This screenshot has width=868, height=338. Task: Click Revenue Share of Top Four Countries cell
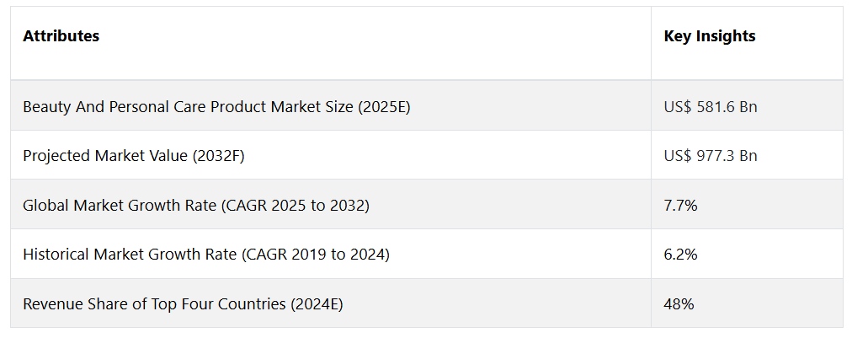331,303
